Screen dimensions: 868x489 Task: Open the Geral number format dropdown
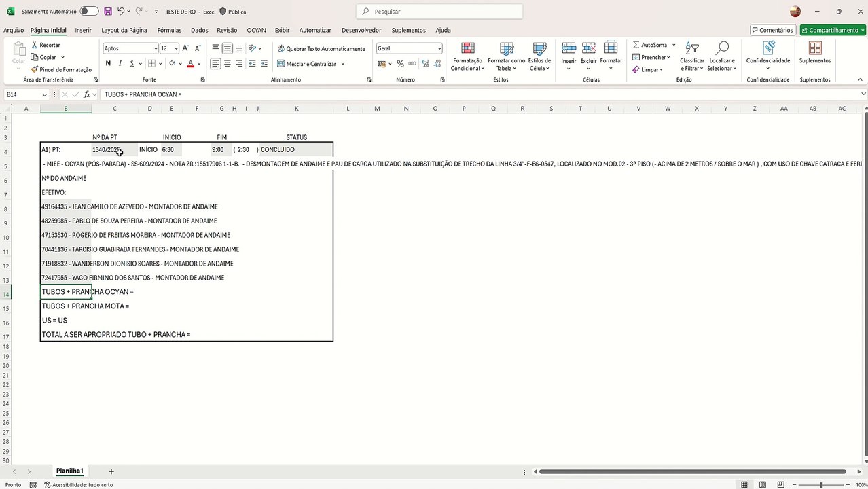tap(439, 48)
